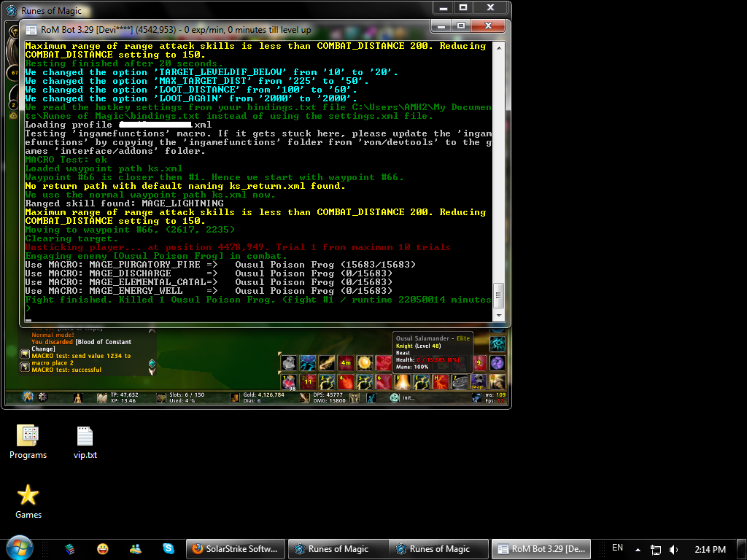Use the health potion in action slot 1
This screenshot has height=560, width=747.
click(x=289, y=382)
